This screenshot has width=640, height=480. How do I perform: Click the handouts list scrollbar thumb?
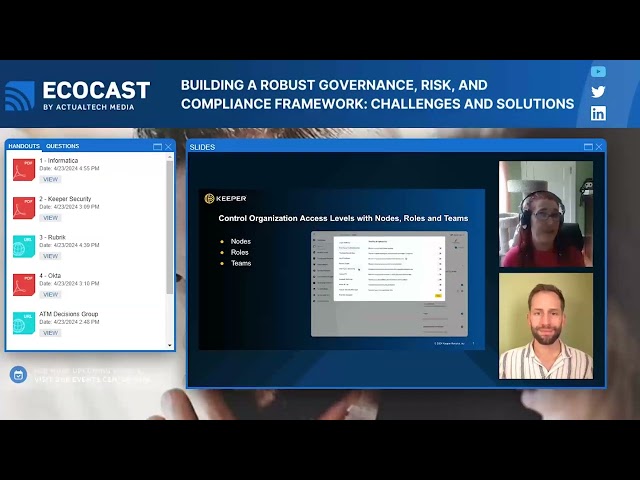coord(170,227)
